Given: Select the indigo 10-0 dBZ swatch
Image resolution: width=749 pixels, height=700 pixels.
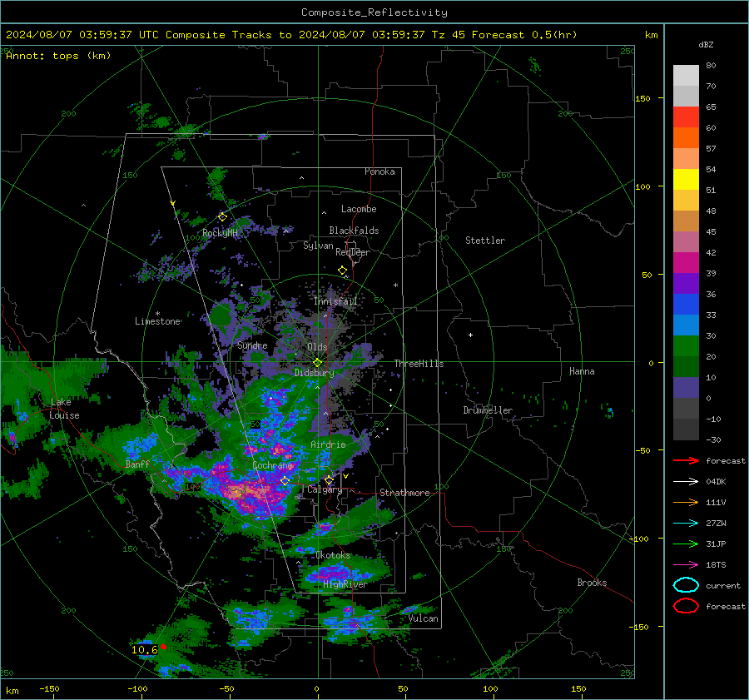Looking at the screenshot, I should pos(686,388).
